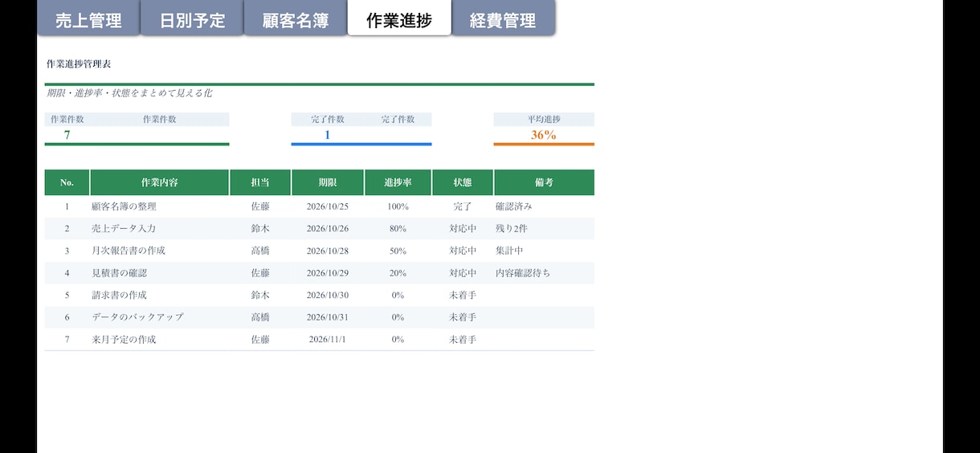This screenshot has height=453, width=980.
Task: Click the completed count value 1
Action: tap(327, 135)
